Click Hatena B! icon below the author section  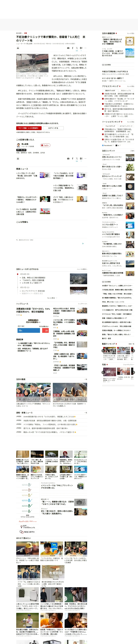[x=81, y=159]
